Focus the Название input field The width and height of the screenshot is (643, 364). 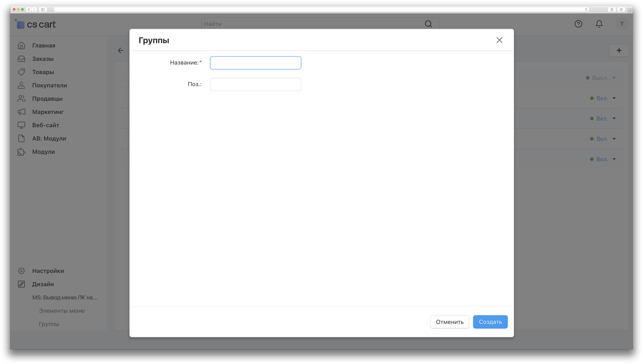tap(255, 63)
